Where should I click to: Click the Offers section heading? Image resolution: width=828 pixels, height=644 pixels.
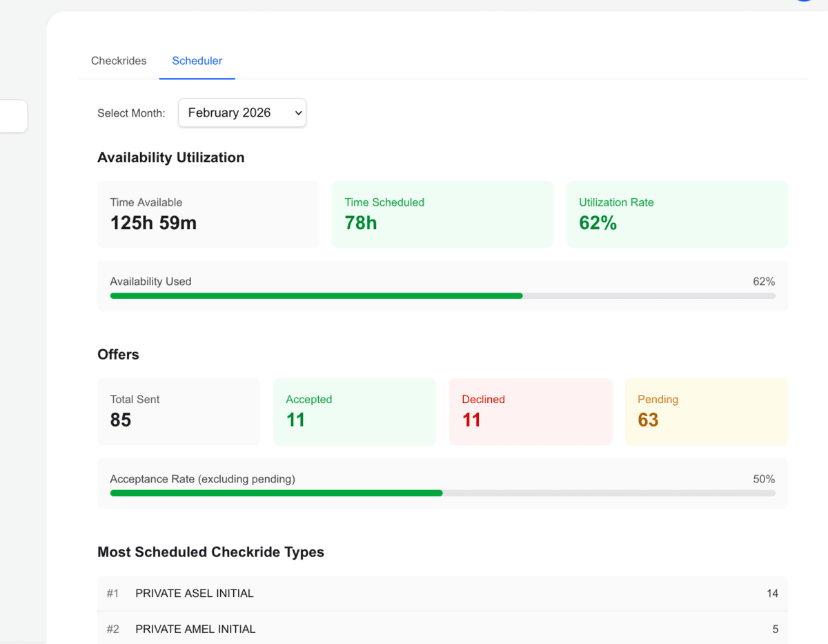(x=118, y=354)
